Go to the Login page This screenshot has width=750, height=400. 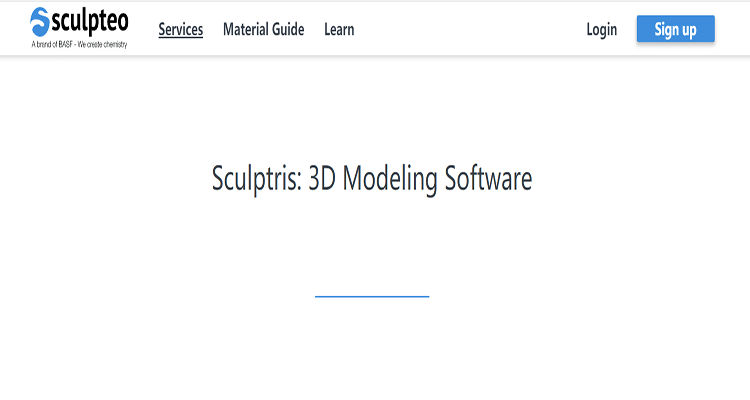pos(601,29)
